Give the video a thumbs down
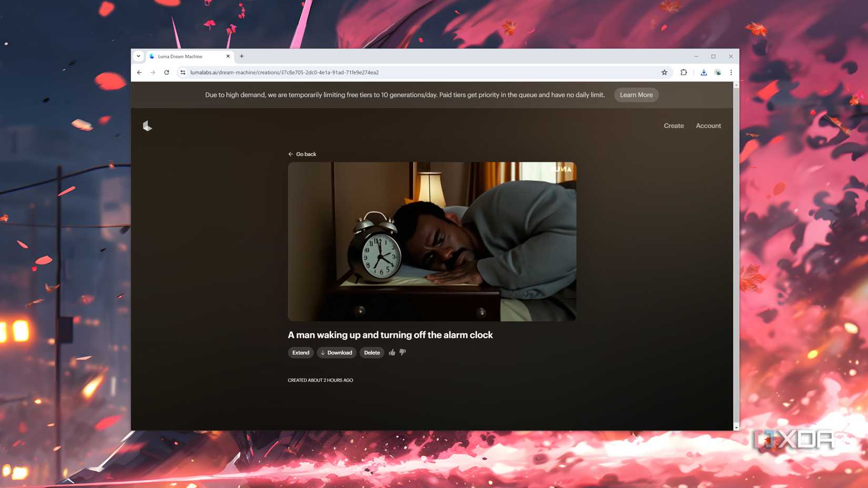This screenshot has height=488, width=868. pyautogui.click(x=402, y=352)
